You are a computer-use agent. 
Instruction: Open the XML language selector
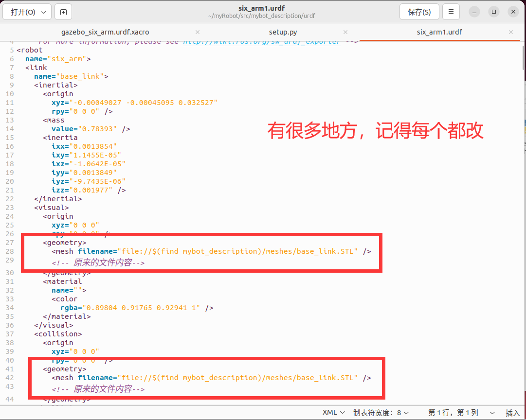(333, 413)
